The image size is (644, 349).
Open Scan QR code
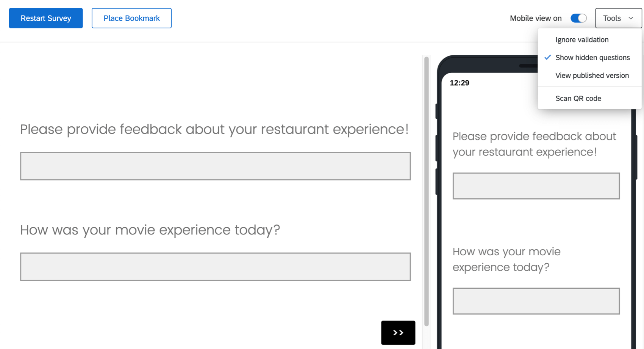coord(578,98)
